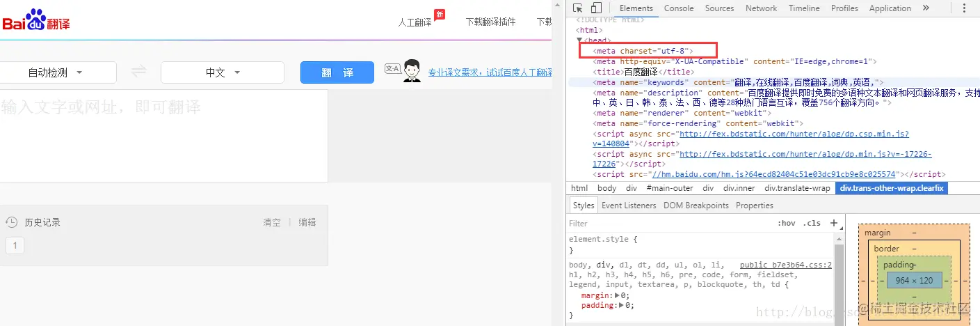The height and width of the screenshot is (326, 980).
Task: Click the 专业译文需求 human translation link
Action: pos(490,72)
